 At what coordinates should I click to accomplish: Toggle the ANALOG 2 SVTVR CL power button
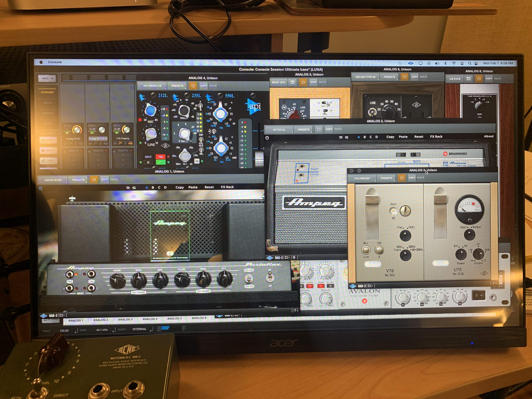pyautogui.click(x=319, y=129)
